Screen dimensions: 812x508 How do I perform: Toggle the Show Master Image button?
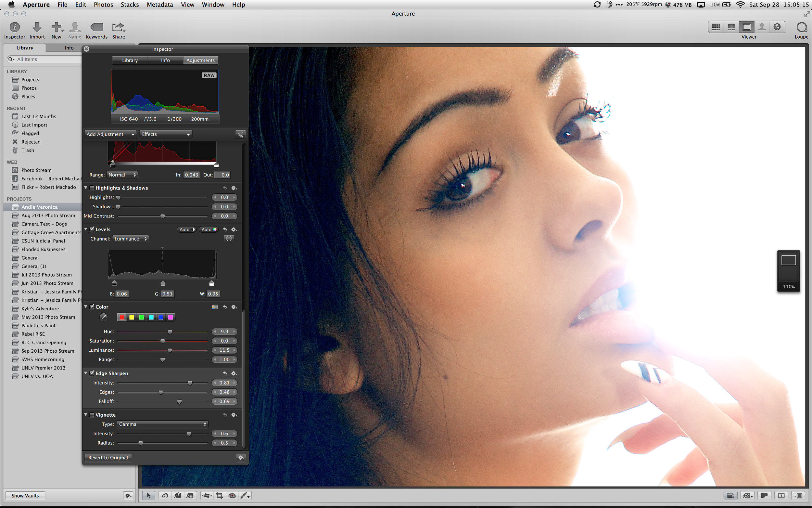point(764,496)
